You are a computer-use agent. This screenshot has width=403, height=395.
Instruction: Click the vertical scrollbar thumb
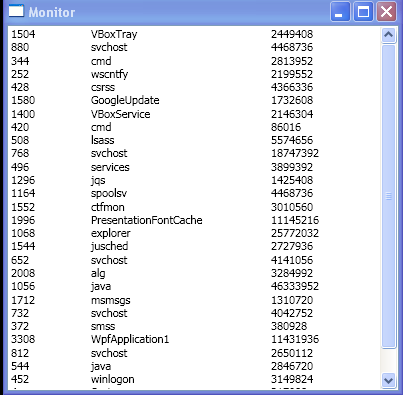pyautogui.click(x=389, y=196)
